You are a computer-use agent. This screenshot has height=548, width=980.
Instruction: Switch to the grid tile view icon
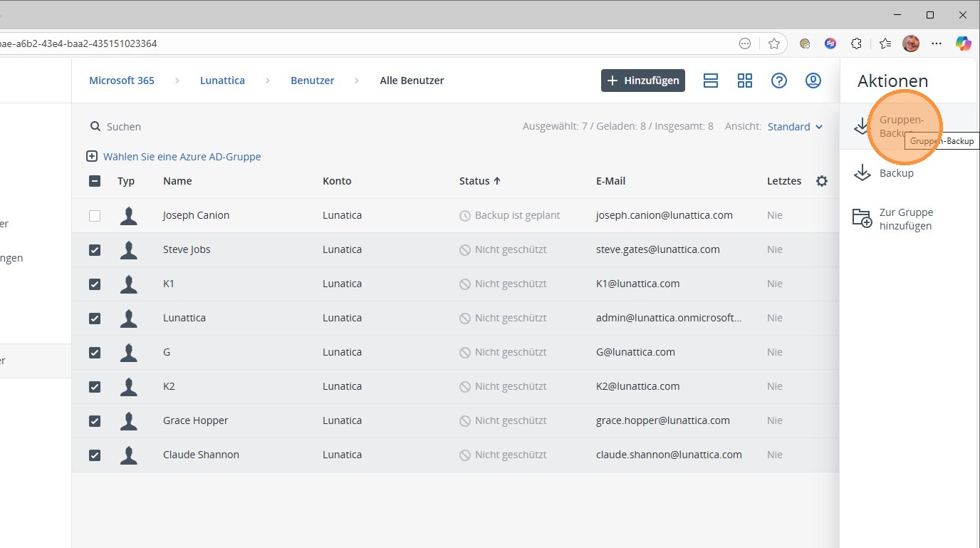745,81
